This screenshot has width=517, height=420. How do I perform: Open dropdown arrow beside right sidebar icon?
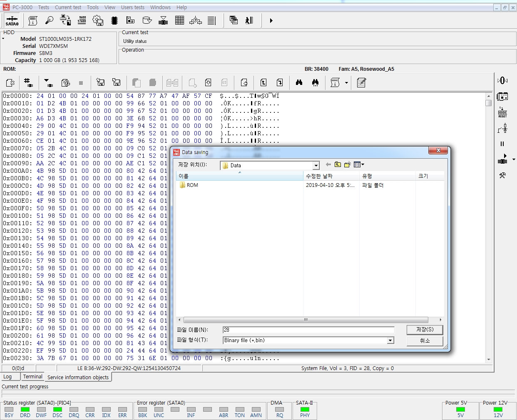click(514, 159)
